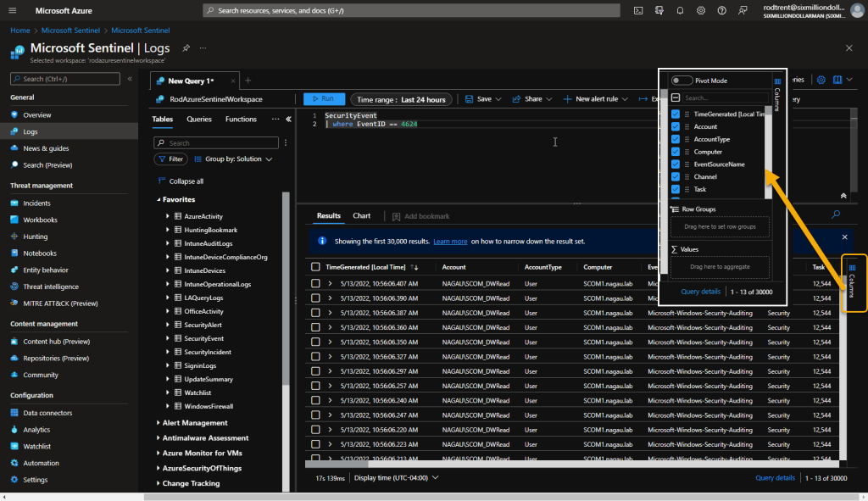Click the Filter button in tables pane
The image size is (868, 501).
(x=170, y=159)
